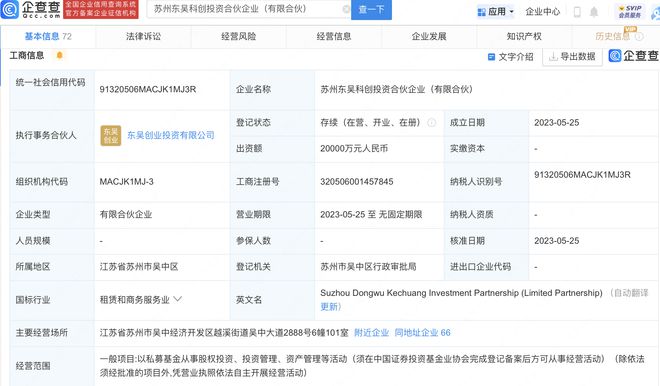This screenshot has width=660, height=386.
Task: Click the 导出数据 button
Action: (x=572, y=56)
